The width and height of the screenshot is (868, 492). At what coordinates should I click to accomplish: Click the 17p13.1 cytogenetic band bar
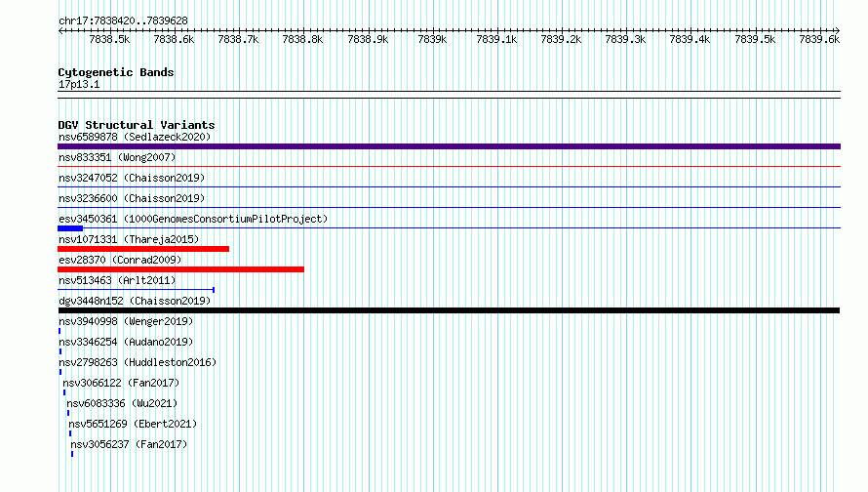point(449,95)
